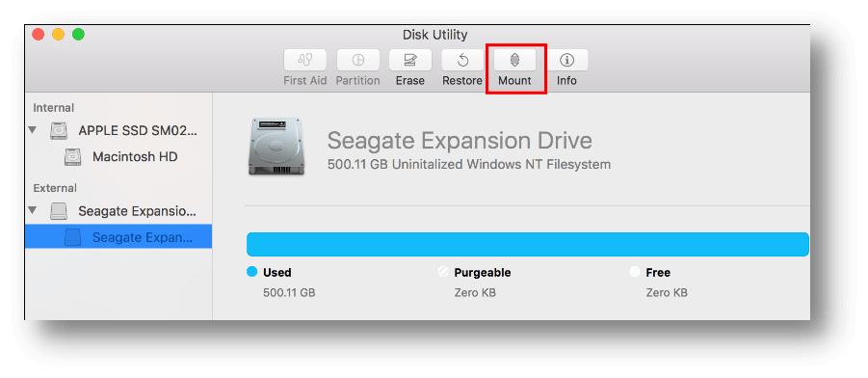Collapse the APPLE SSD disclosure triangle
This screenshot has width=868, height=378.
pyautogui.click(x=33, y=129)
